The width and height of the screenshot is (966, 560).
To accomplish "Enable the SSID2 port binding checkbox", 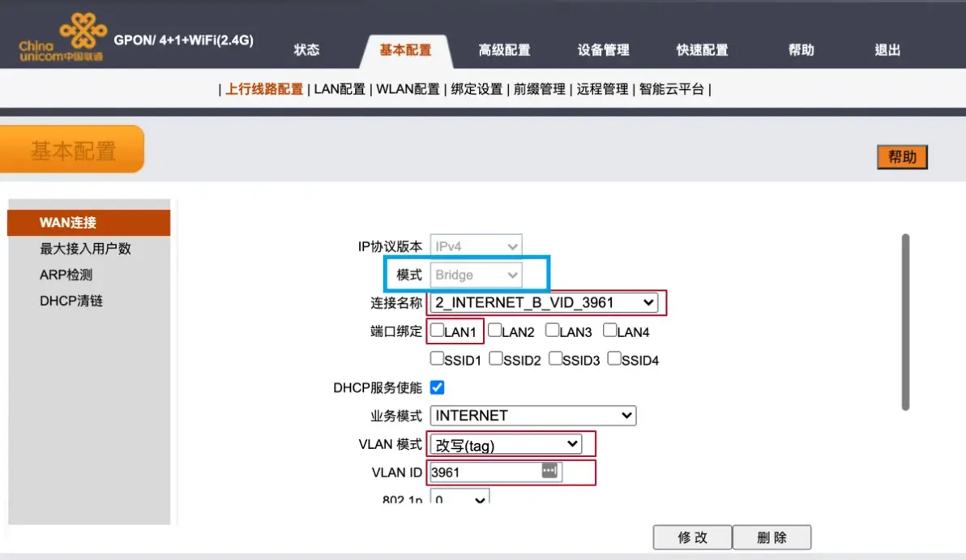I will 496,359.
